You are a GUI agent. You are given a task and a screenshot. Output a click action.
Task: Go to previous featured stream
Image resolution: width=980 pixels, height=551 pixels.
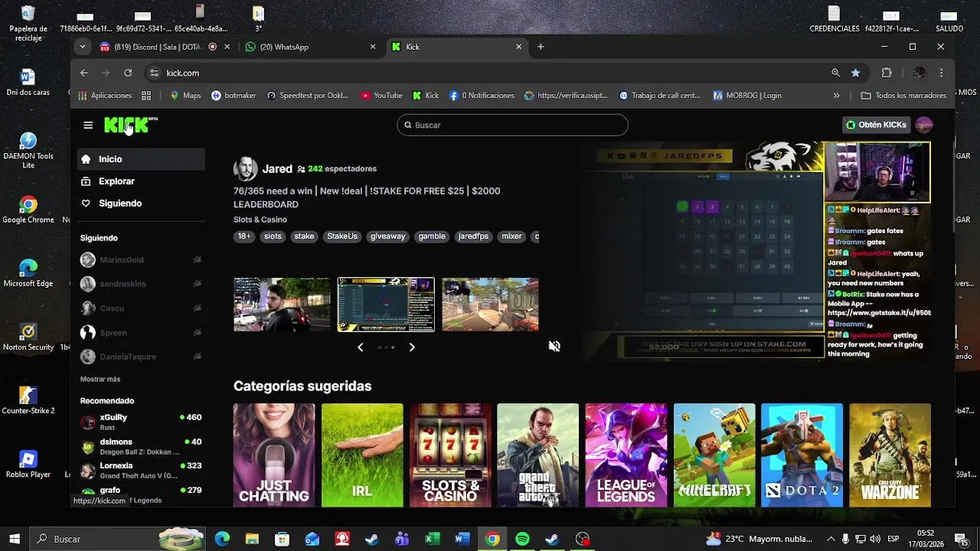[360, 347]
